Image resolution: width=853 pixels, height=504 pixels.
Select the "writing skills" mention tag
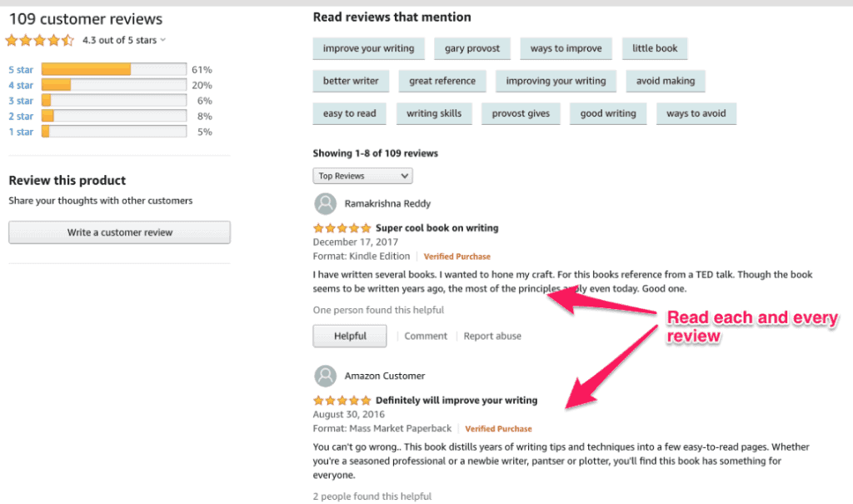(434, 113)
